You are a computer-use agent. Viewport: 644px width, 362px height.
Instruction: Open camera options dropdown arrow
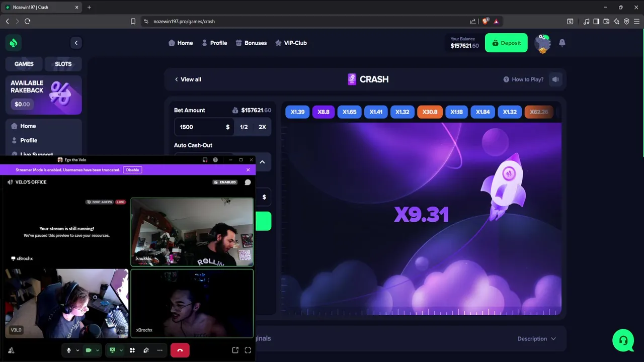(97, 350)
